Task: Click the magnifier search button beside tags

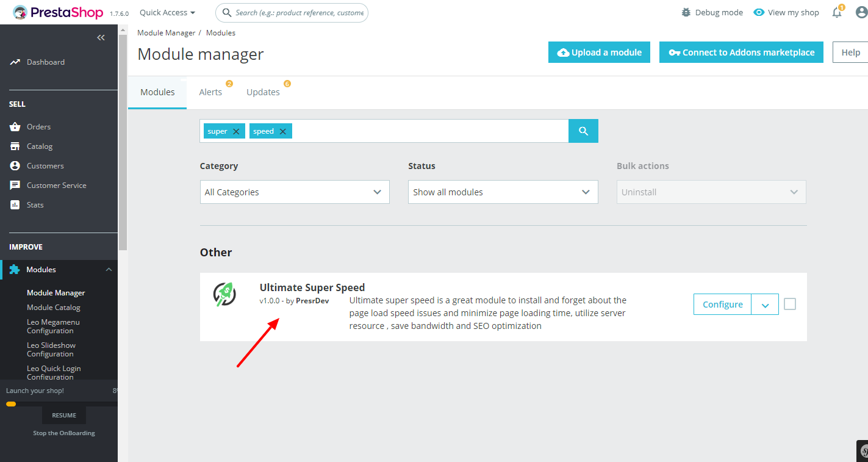Action: point(583,131)
